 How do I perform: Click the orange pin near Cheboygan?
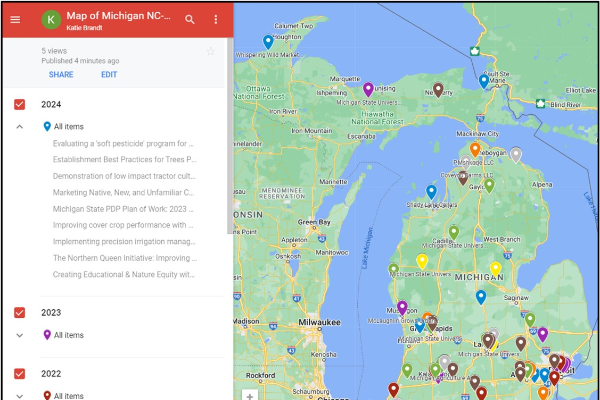pyautogui.click(x=475, y=150)
